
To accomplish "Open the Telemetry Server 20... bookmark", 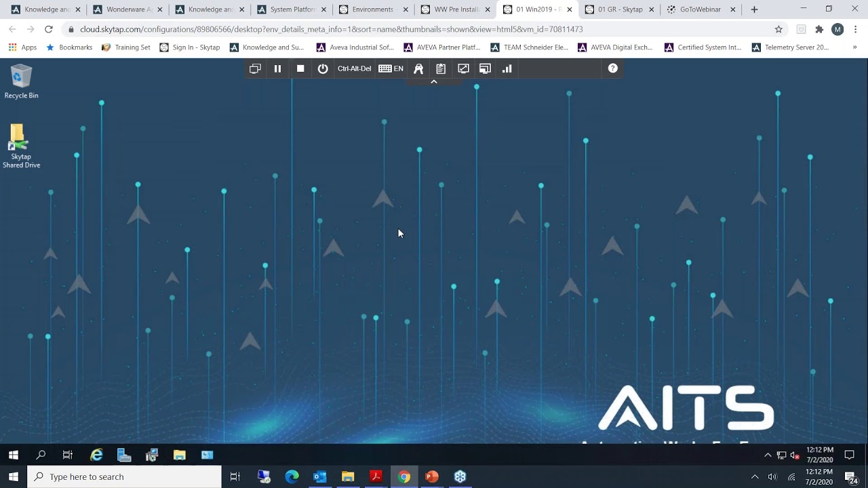I will click(790, 47).
